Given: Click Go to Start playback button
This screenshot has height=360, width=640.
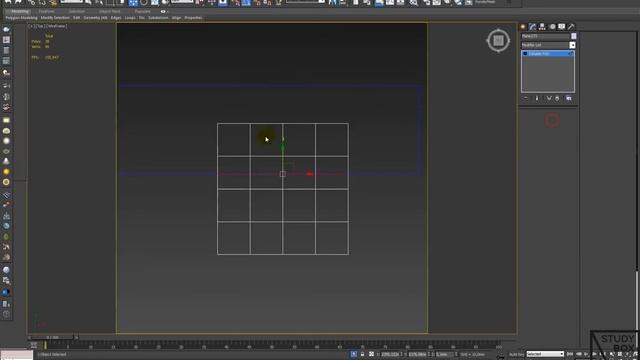Looking at the screenshot, I should click(x=570, y=354).
